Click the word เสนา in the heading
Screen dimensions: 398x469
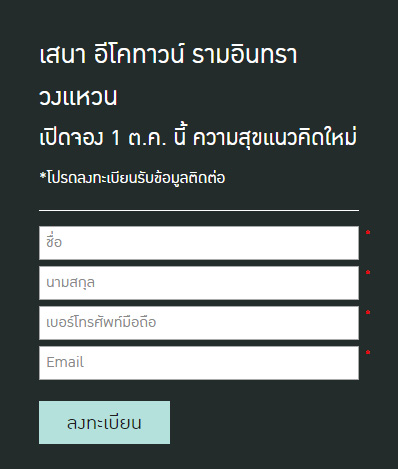pyautogui.click(x=63, y=55)
